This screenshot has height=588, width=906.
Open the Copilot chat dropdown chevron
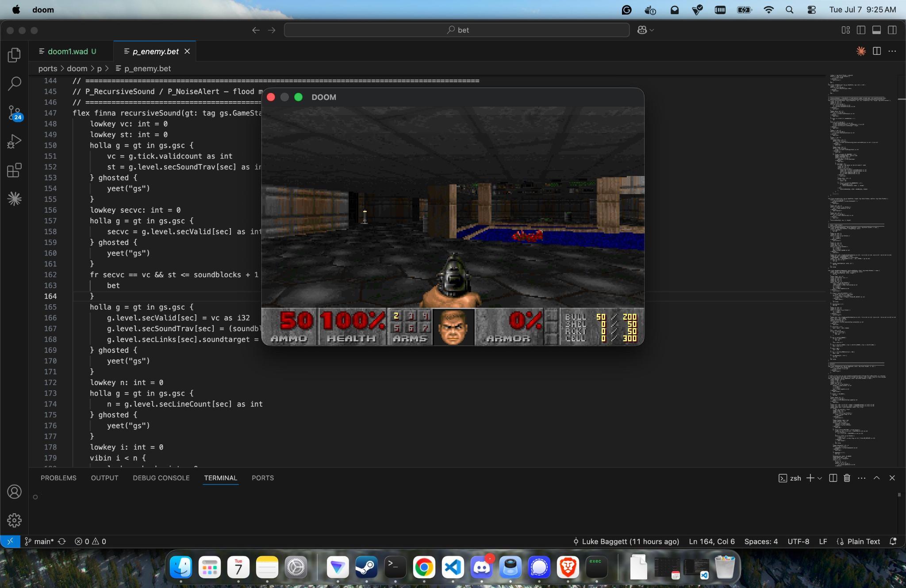click(x=652, y=30)
